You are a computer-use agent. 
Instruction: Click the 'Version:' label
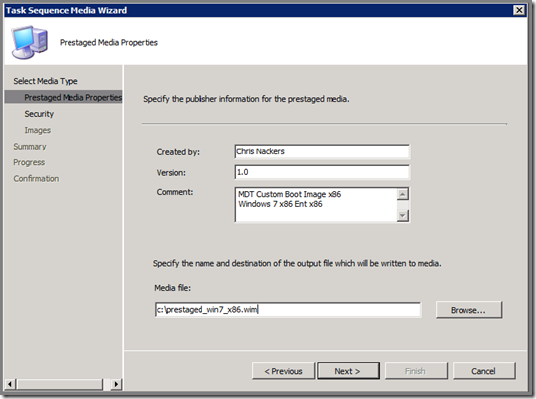point(171,173)
